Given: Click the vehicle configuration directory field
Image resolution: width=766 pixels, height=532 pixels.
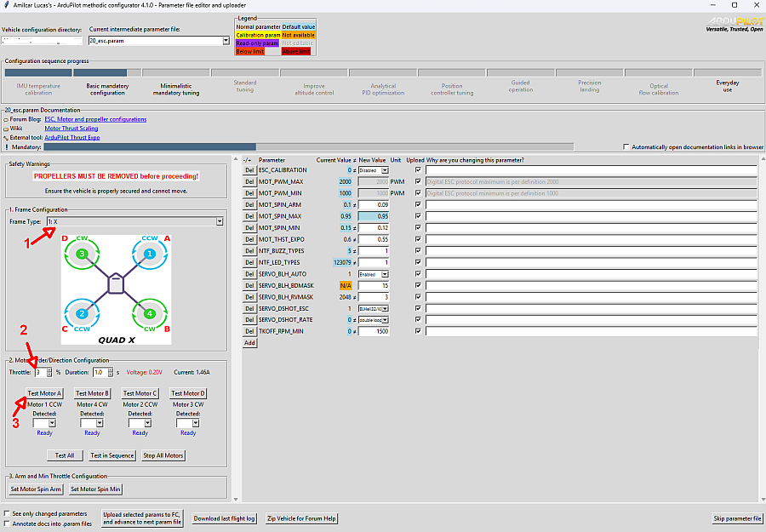Looking at the screenshot, I should [x=42, y=41].
